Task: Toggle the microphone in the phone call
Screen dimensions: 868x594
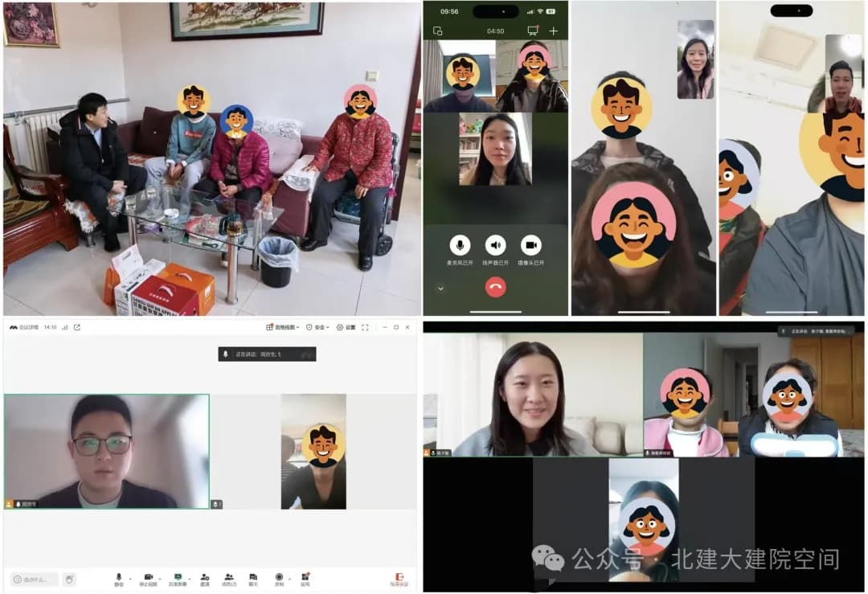Action: (x=461, y=245)
